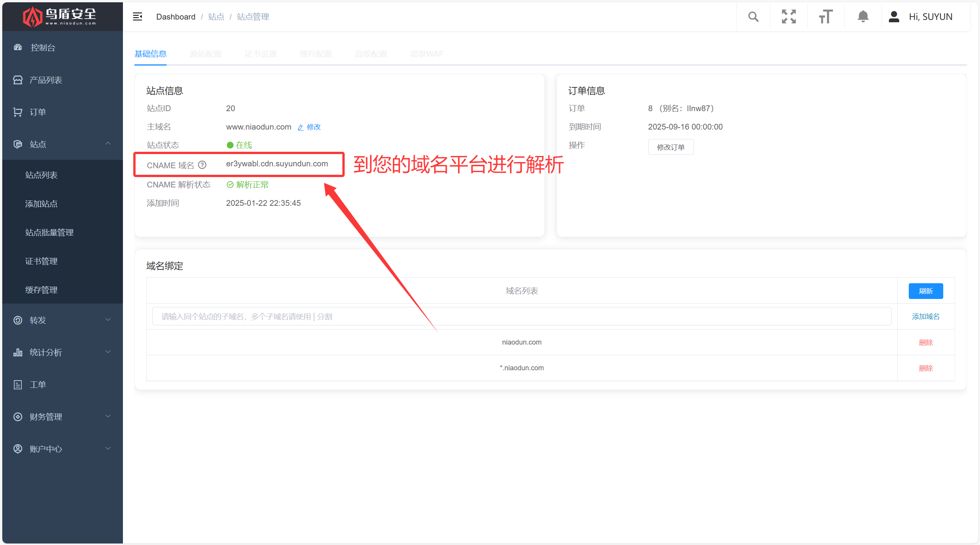Delete the *.niaodun.com domain row
This screenshot has height=545, width=980.
tap(926, 368)
